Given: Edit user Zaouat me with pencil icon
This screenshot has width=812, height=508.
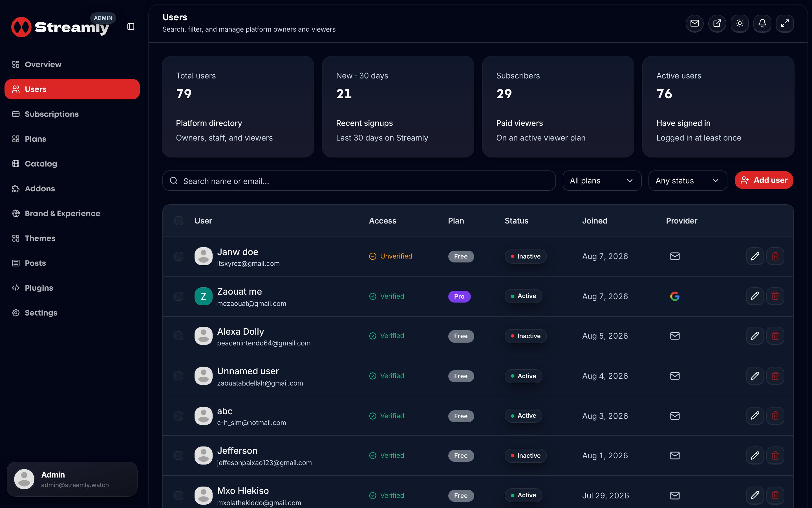Looking at the screenshot, I should [755, 296].
